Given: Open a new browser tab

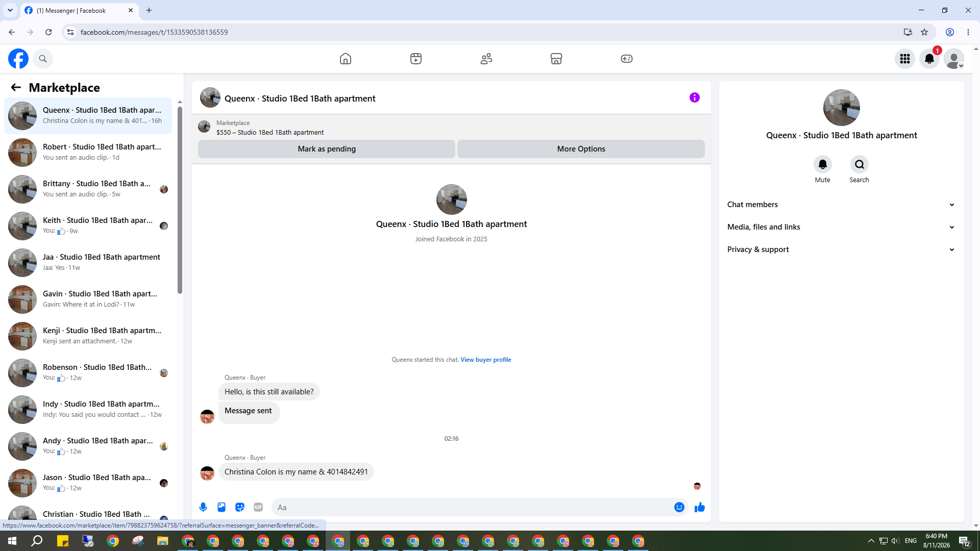Looking at the screenshot, I should 149,10.
